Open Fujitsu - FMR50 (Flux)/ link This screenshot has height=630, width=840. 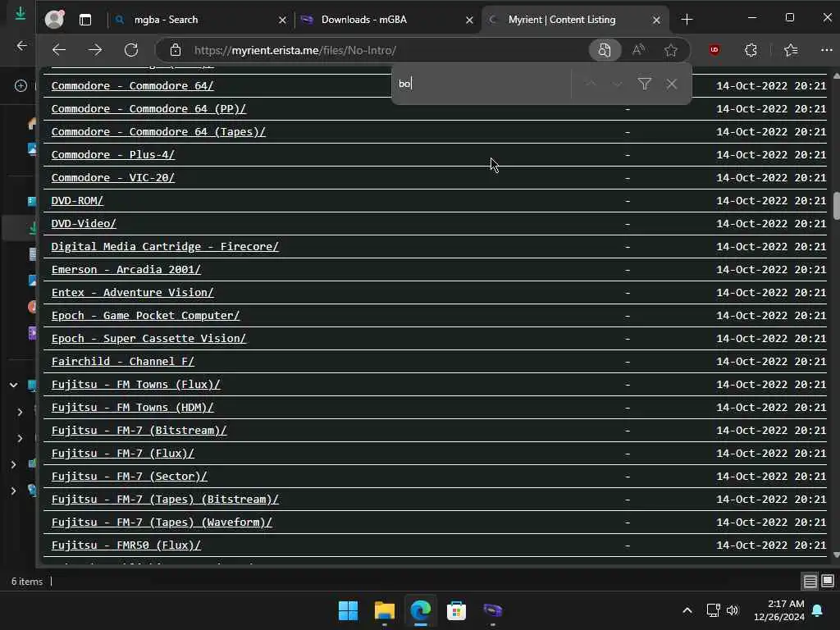pos(126,546)
